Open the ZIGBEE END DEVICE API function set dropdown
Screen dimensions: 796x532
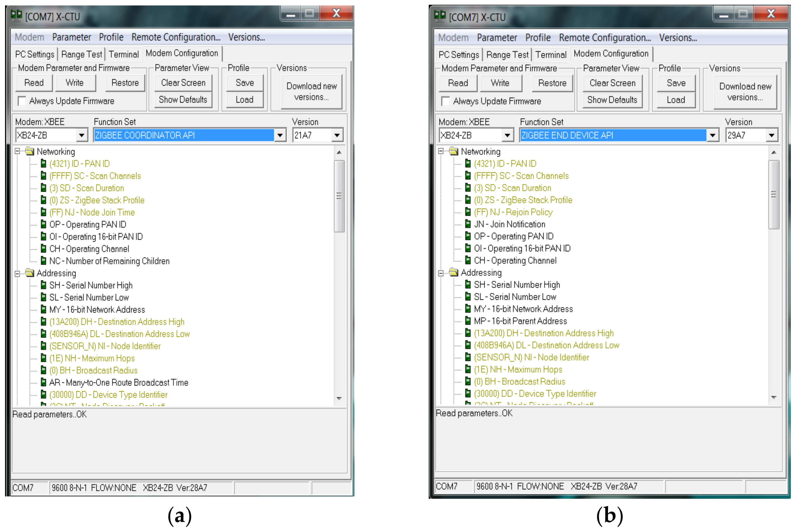712,135
